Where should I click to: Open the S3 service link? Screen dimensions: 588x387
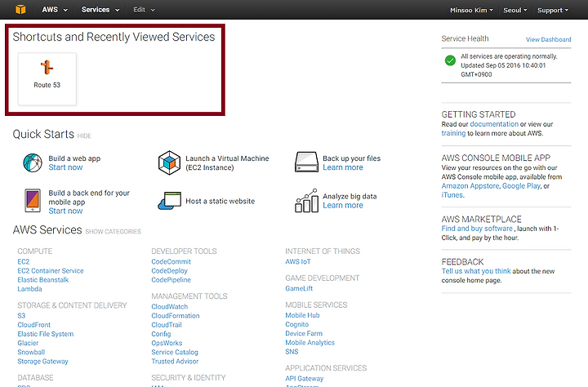[x=21, y=315]
